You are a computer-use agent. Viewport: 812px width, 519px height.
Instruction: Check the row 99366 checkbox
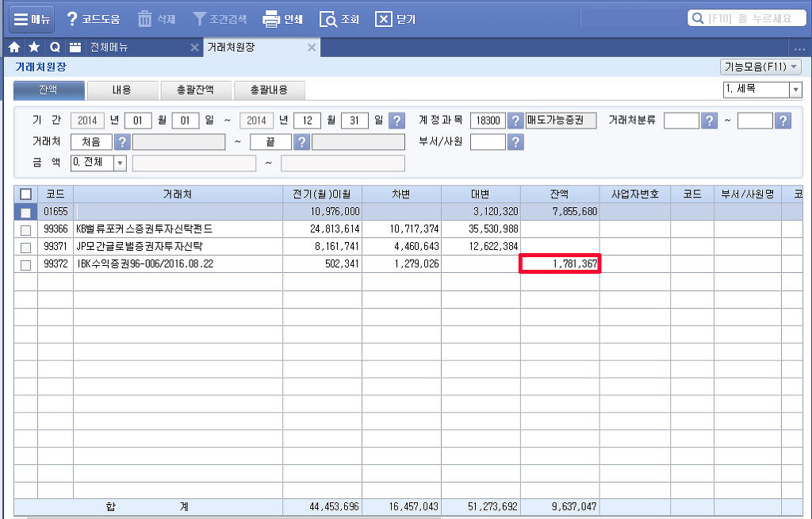(x=25, y=229)
